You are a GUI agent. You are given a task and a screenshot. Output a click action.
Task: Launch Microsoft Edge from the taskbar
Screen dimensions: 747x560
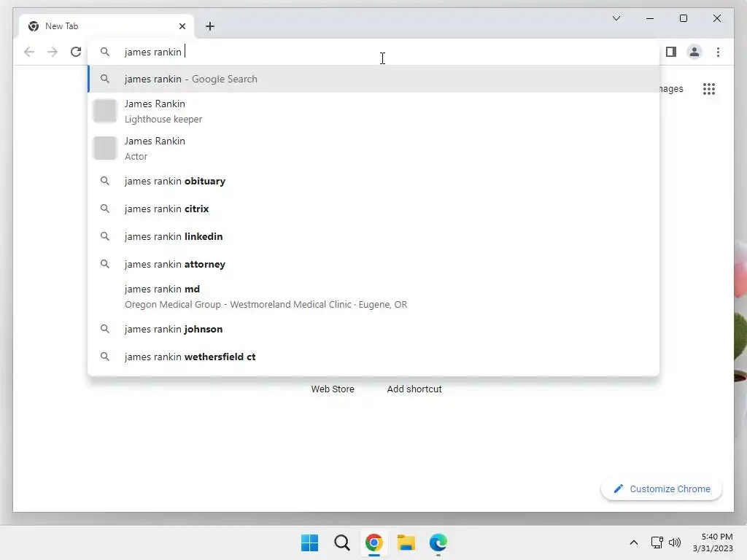(x=438, y=542)
